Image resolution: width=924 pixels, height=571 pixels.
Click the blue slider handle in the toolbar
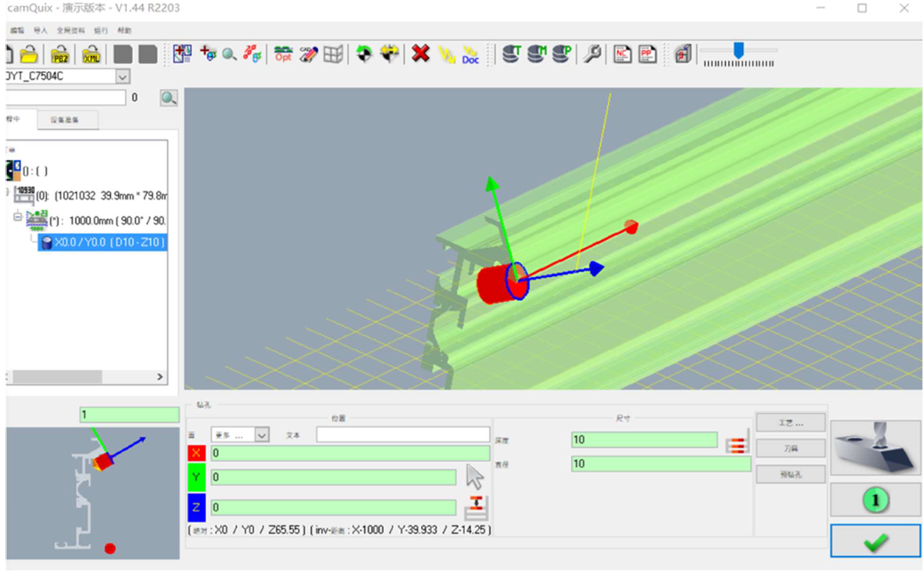[x=738, y=49]
